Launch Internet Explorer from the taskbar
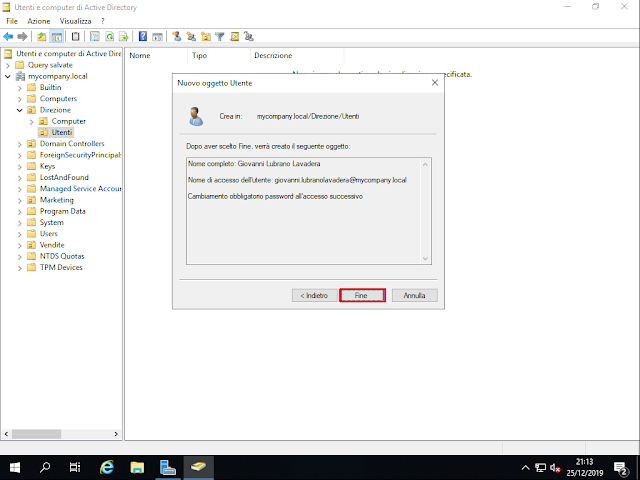The height and width of the screenshot is (480, 640). coord(107,467)
